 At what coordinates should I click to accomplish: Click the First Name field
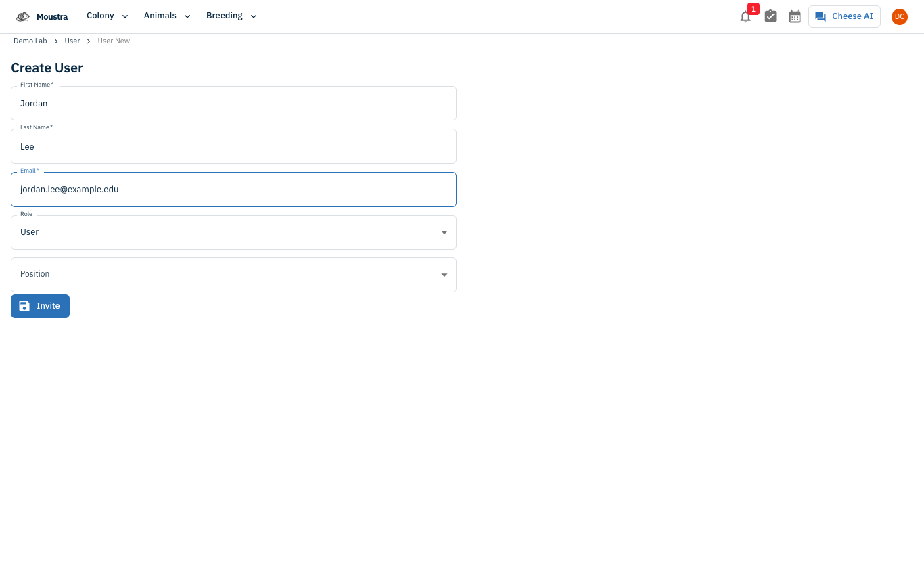pyautogui.click(x=233, y=103)
